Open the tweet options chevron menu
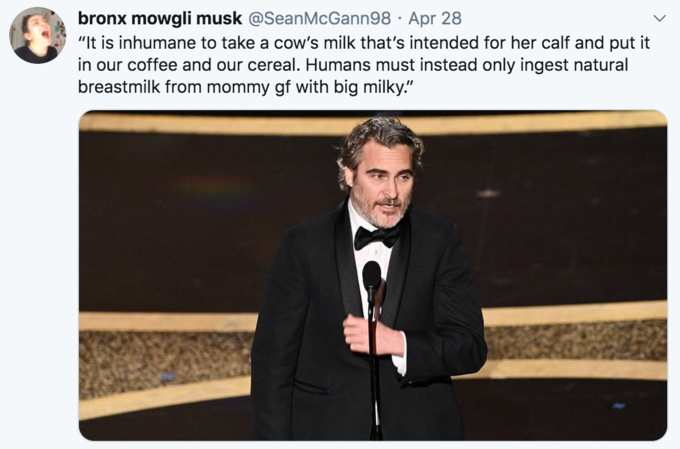Screen dimensions: 680x449 pos(659,18)
